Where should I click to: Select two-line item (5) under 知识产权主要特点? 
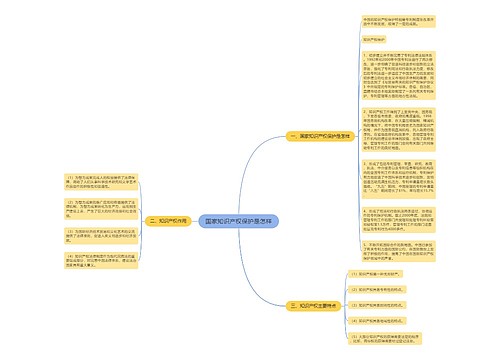coord(385,338)
